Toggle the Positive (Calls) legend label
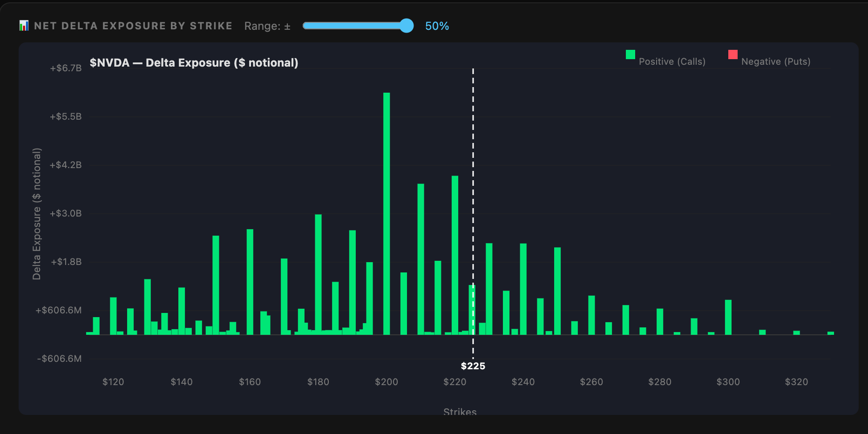Viewport: 868px width, 434px height. [672, 61]
